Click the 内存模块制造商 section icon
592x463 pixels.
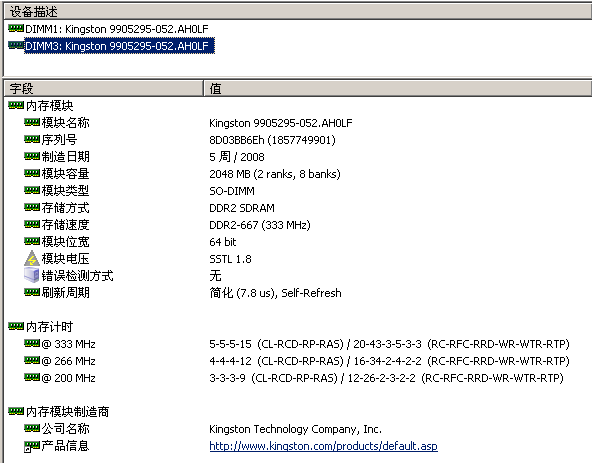(16, 411)
